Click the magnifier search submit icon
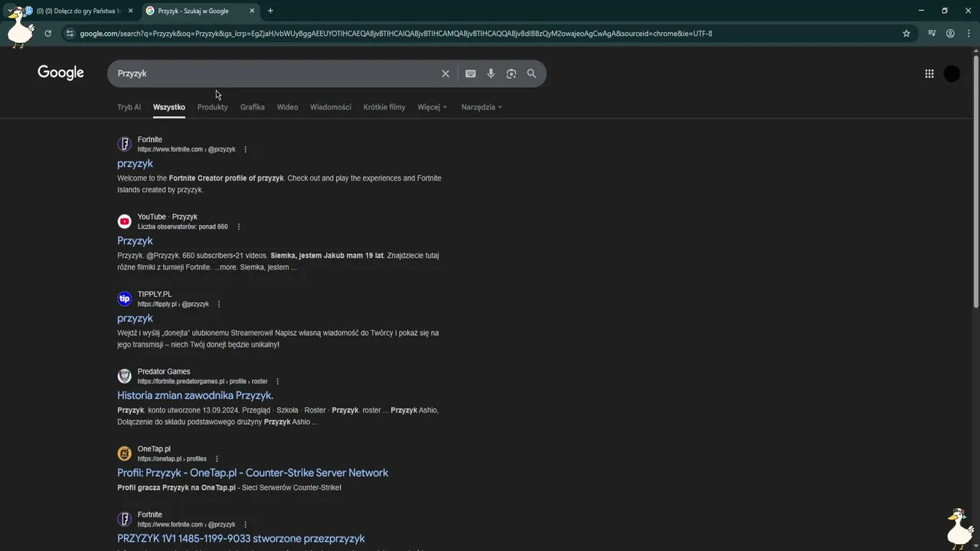This screenshot has width=980, height=551. 531,73
